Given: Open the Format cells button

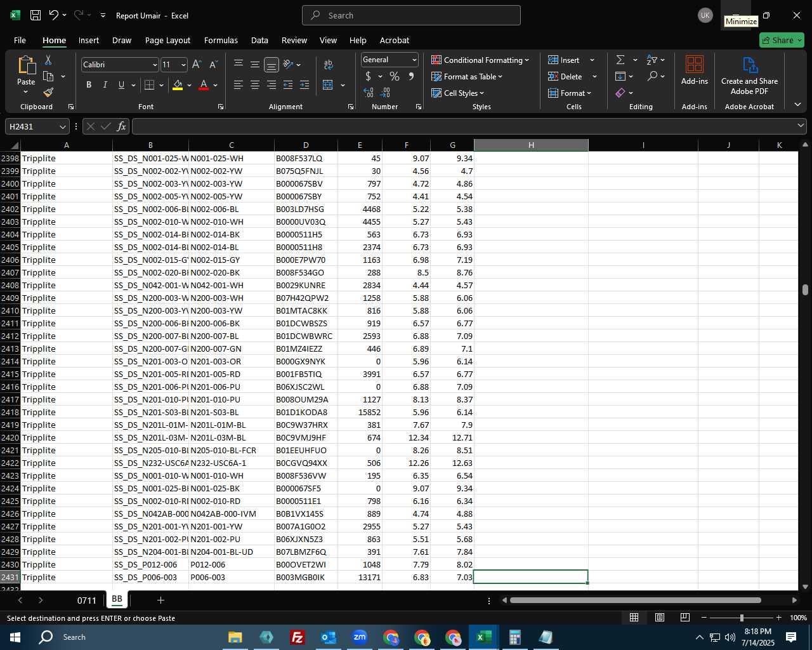Looking at the screenshot, I should click(x=570, y=93).
